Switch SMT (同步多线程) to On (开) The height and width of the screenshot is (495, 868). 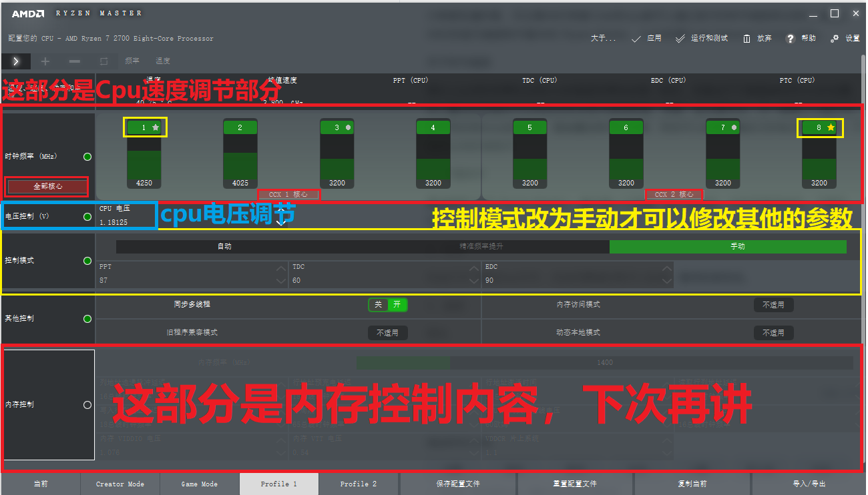[x=397, y=305]
